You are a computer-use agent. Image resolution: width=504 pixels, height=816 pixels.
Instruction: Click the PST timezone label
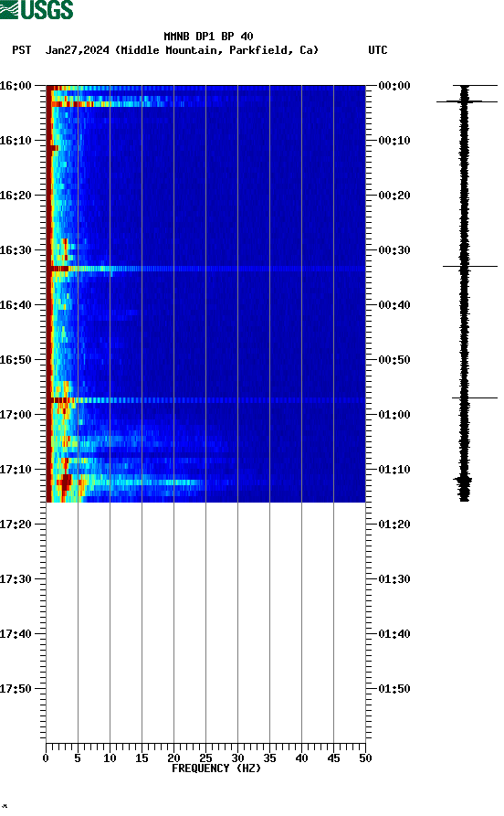[x=21, y=50]
